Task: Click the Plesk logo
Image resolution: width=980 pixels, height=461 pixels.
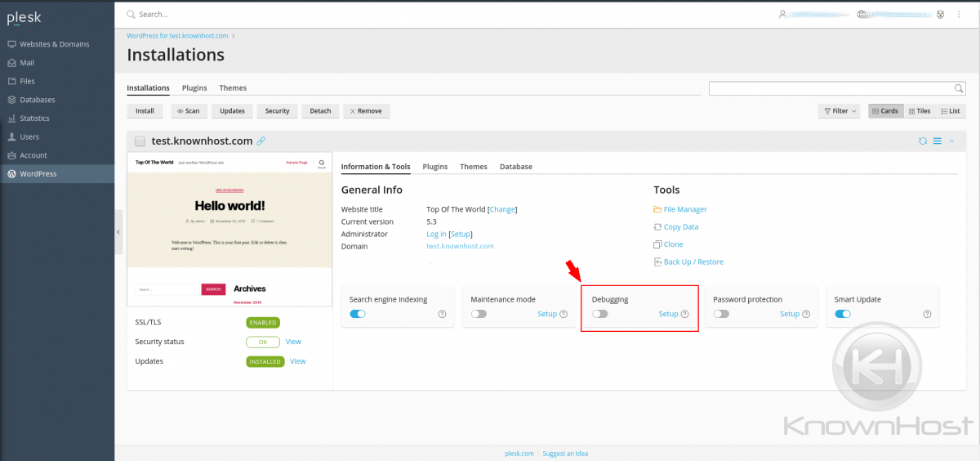Action: (24, 17)
